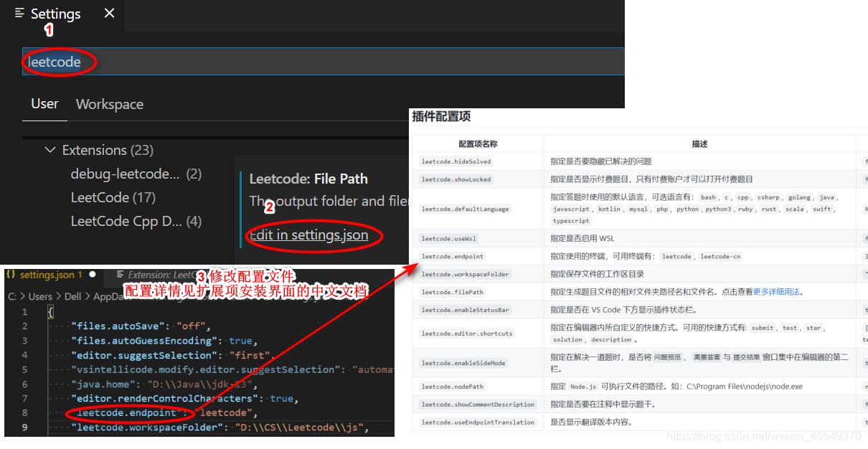Click the braces icon on settings.json tab

11,275
